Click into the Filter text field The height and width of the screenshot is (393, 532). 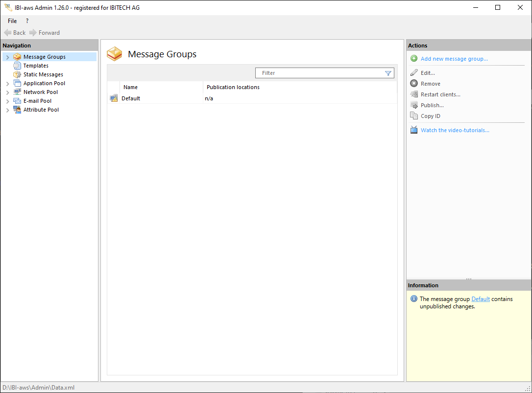tap(318, 73)
